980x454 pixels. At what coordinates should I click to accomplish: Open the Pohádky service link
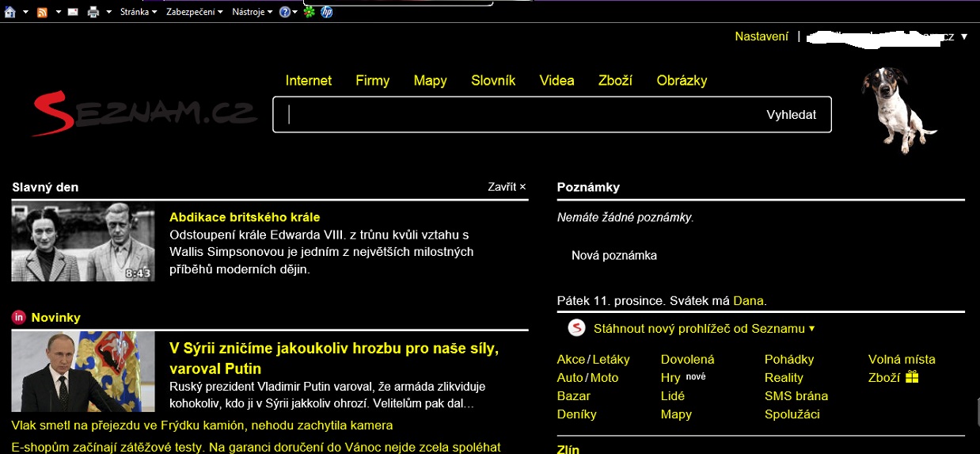789,360
